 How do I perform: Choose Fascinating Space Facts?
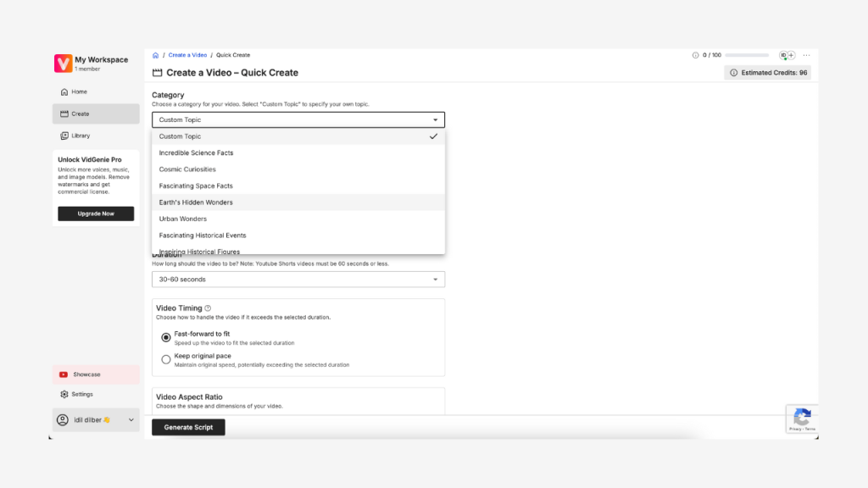298,186
